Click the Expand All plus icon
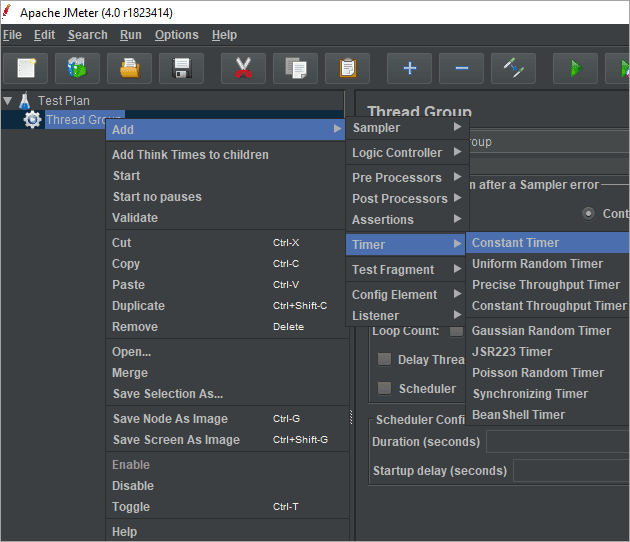The width and height of the screenshot is (630, 542). click(409, 68)
